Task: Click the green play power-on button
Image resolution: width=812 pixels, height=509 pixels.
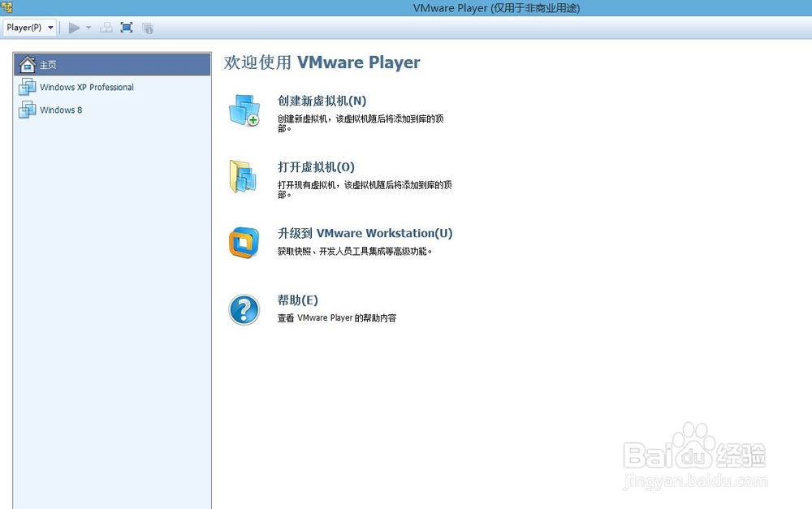Action: point(74,28)
